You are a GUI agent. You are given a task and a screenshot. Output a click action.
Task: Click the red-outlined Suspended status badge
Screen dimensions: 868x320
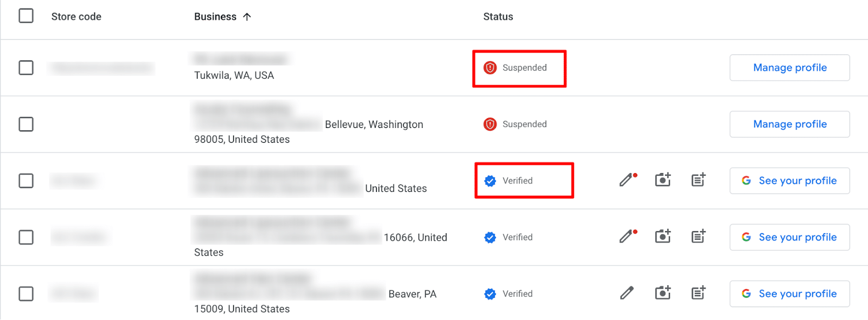[519, 68]
